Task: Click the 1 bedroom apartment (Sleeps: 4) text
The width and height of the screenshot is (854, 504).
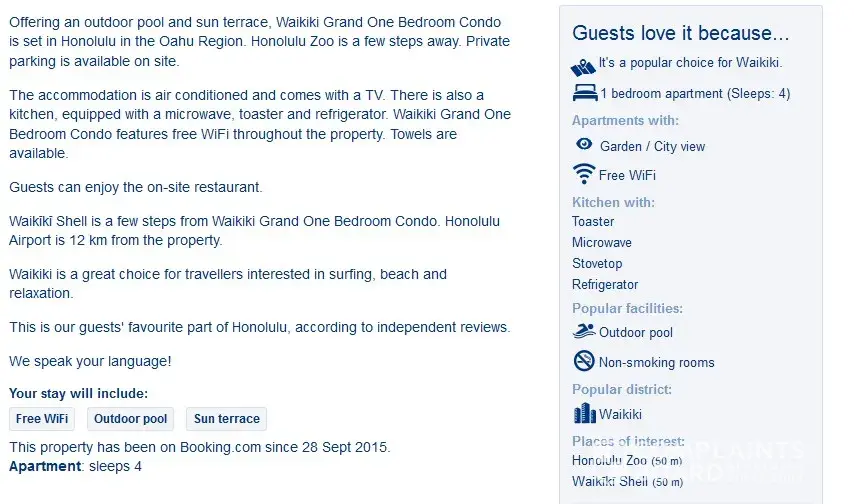Action: point(695,94)
